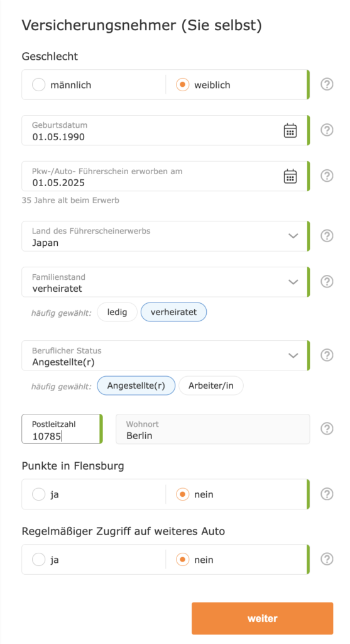The height and width of the screenshot is (644, 350).
Task: Show help for Punkte in Flensburg
Action: pyautogui.click(x=327, y=494)
